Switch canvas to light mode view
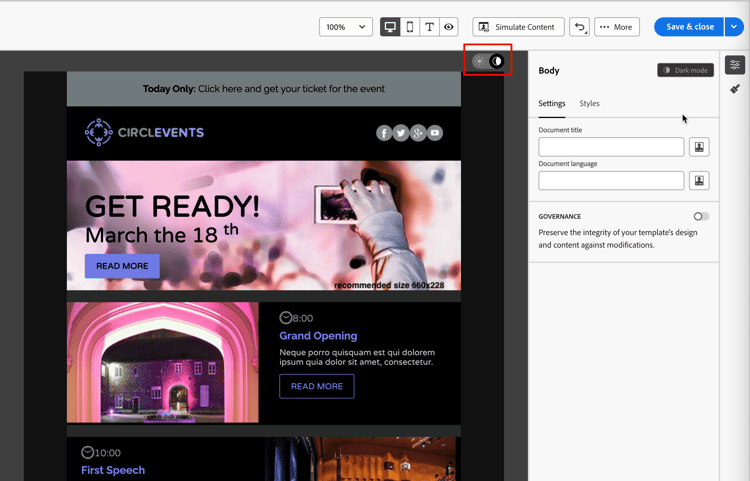This screenshot has width=750, height=481. point(480,62)
